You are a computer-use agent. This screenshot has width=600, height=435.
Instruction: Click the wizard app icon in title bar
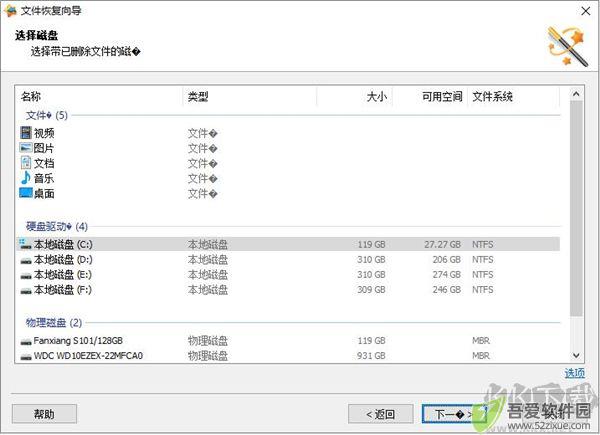pyautogui.click(x=10, y=10)
